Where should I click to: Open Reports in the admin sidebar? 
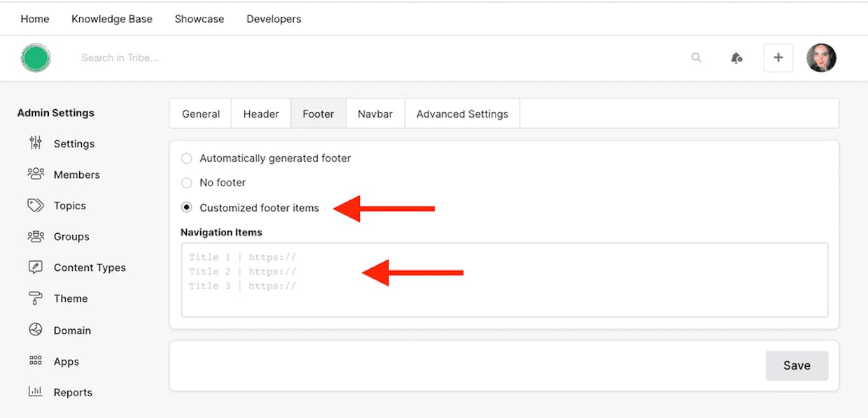tap(73, 392)
